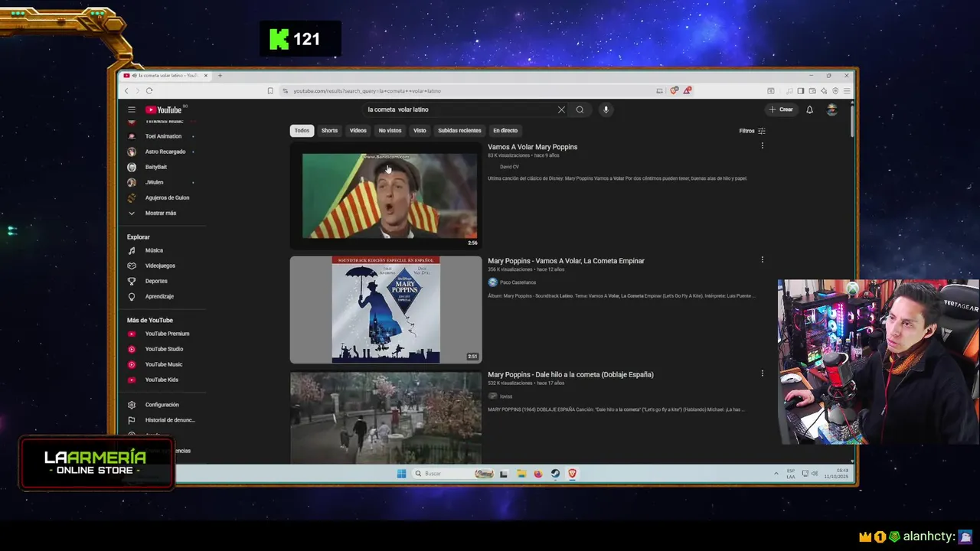980x551 pixels.
Task: Select the En directo filter chip
Action: 505,130
